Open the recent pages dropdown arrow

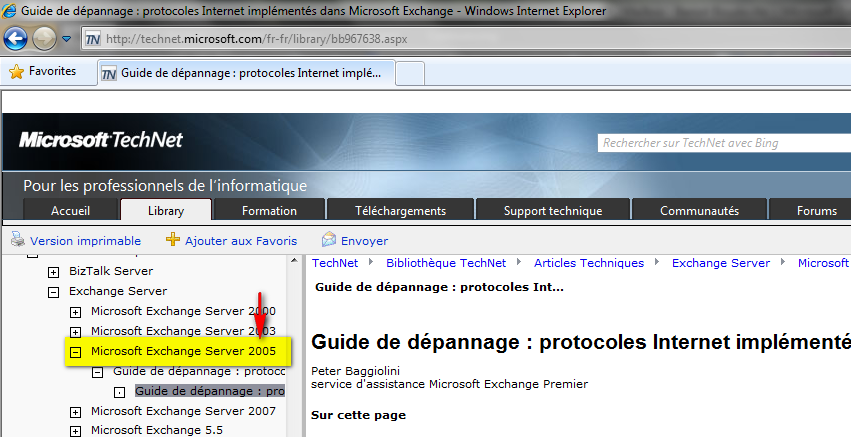67,39
